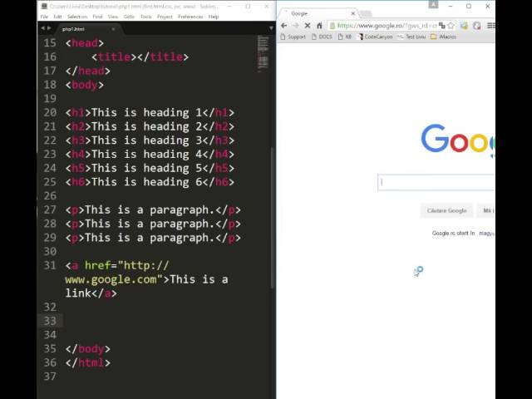
Task: Open Sublime Text View menu
Action: 113,17
